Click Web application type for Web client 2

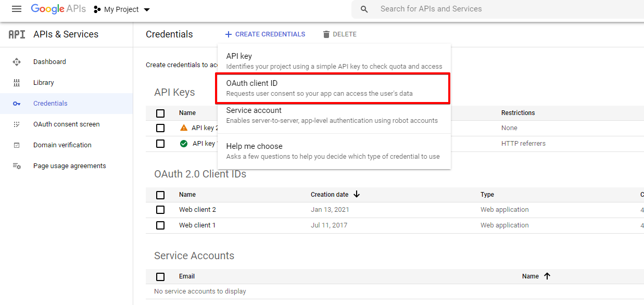[504, 210]
